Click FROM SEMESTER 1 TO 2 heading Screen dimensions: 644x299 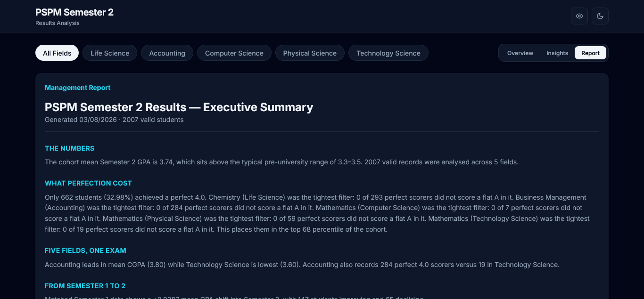pos(85,286)
